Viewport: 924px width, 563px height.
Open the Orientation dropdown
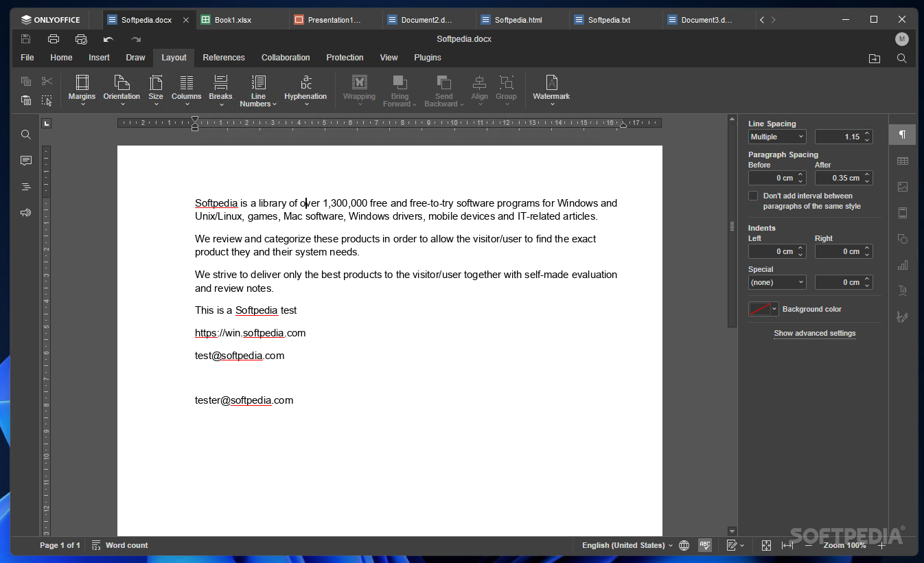point(122,90)
